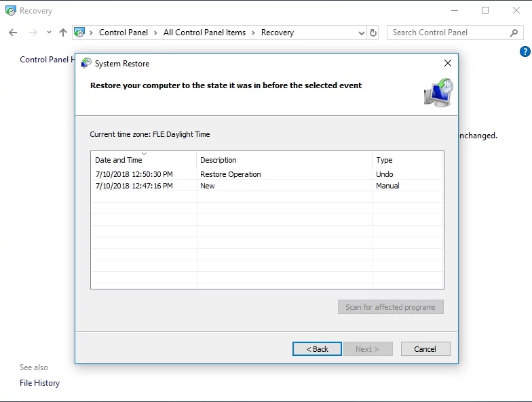The width and height of the screenshot is (532, 402).
Task: Open Help with blue question mark icon
Action: click(x=525, y=52)
